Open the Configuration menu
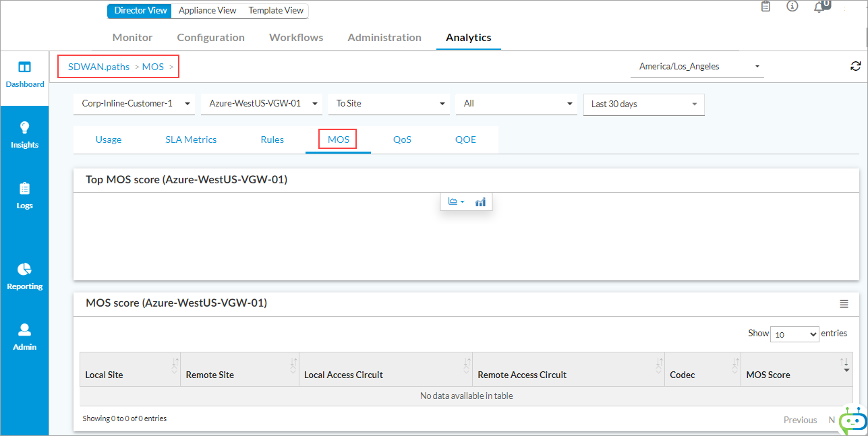This screenshot has height=436, width=868. [210, 38]
